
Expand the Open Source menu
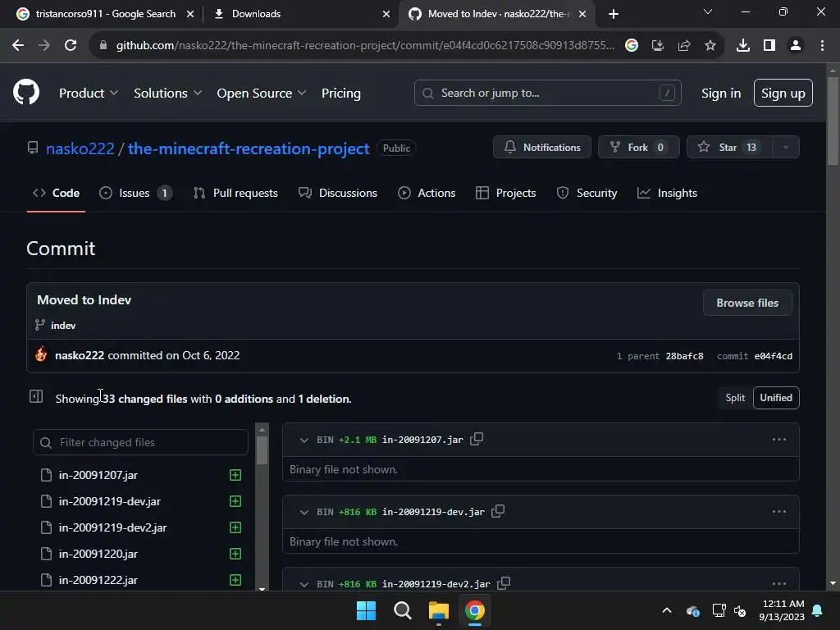coord(262,93)
